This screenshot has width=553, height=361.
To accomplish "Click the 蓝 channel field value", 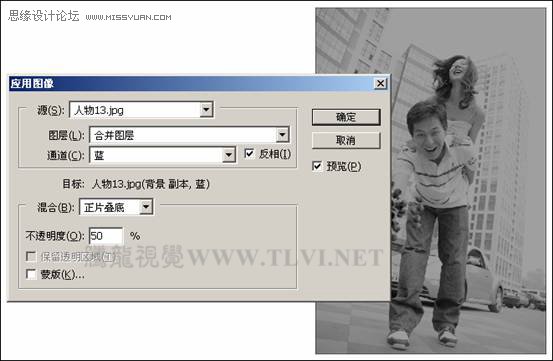I will click(99, 155).
